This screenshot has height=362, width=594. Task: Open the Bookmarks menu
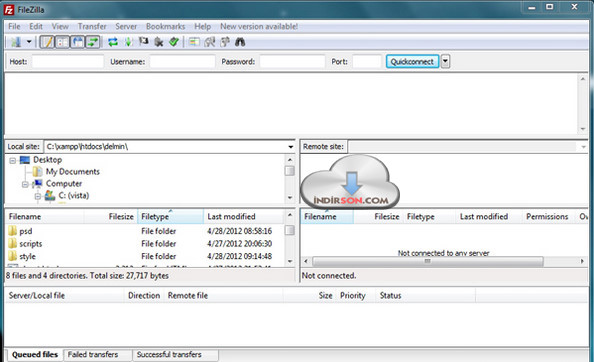(166, 27)
